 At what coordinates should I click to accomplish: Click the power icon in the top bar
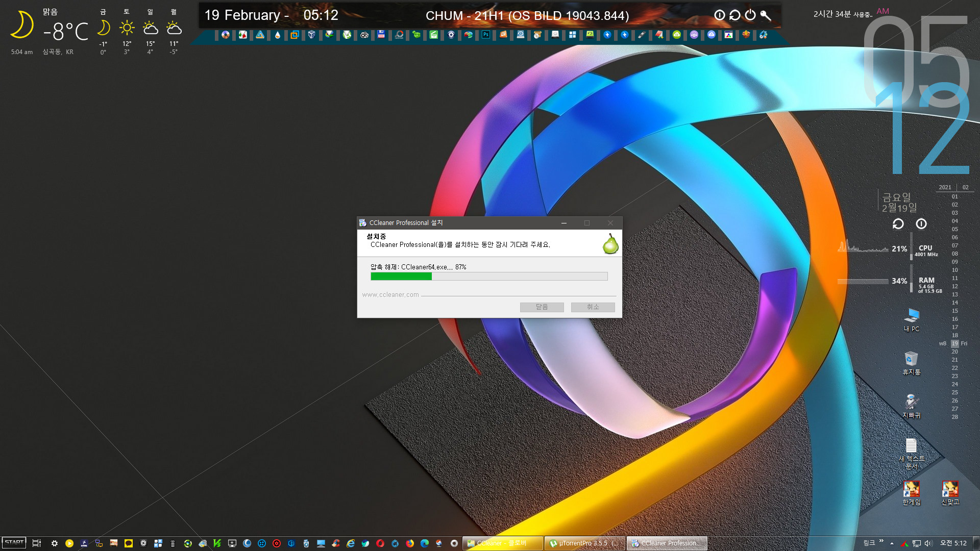[x=750, y=15]
